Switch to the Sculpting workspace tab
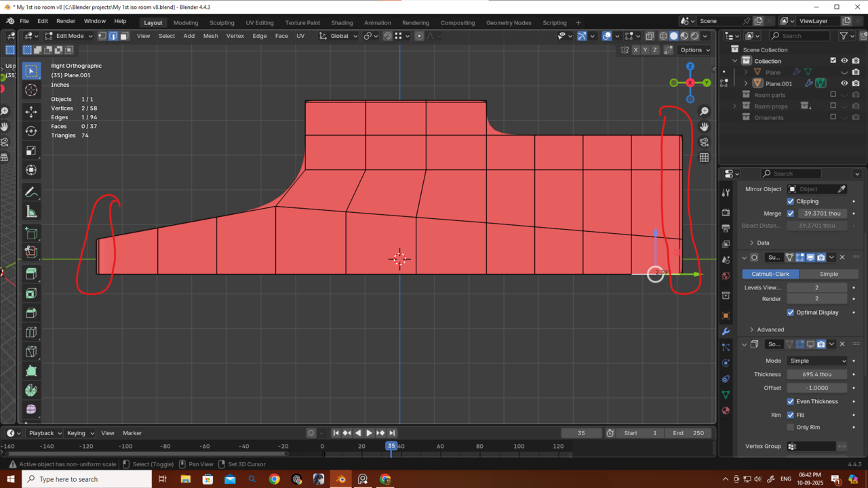 coord(222,22)
